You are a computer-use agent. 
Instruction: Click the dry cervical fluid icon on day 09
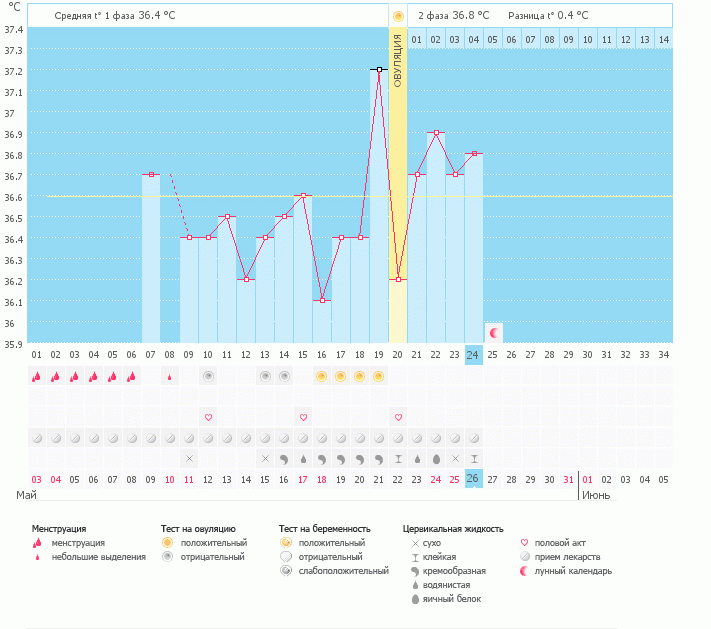coord(189,458)
